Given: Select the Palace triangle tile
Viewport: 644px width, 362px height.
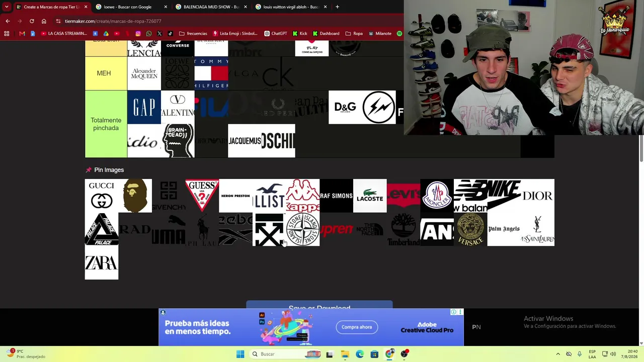Looking at the screenshot, I should pyautogui.click(x=102, y=229).
